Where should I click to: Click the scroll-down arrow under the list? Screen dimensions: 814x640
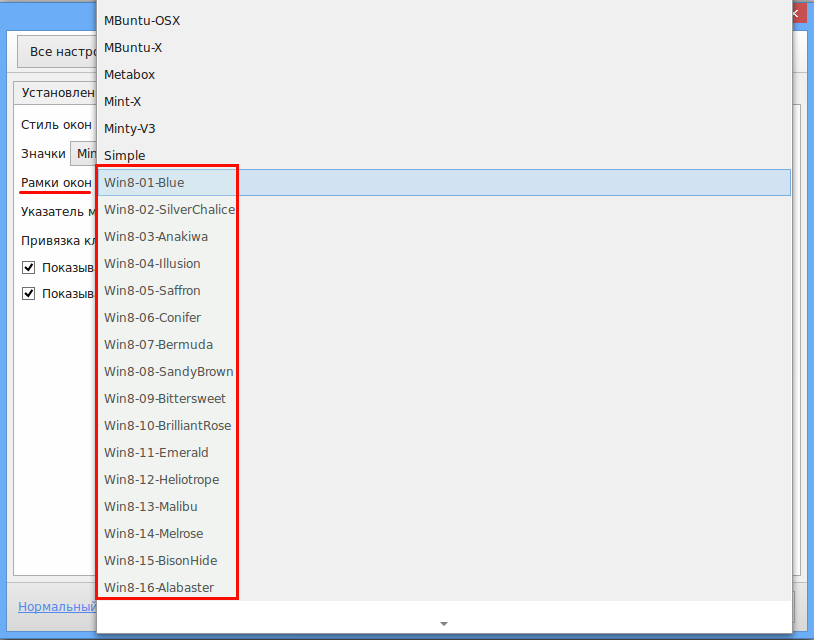444,623
